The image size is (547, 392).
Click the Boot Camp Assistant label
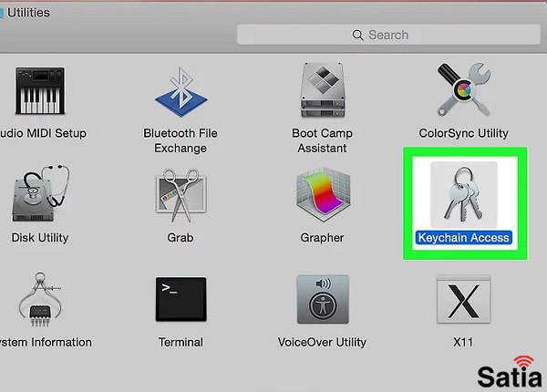pyautogui.click(x=323, y=140)
